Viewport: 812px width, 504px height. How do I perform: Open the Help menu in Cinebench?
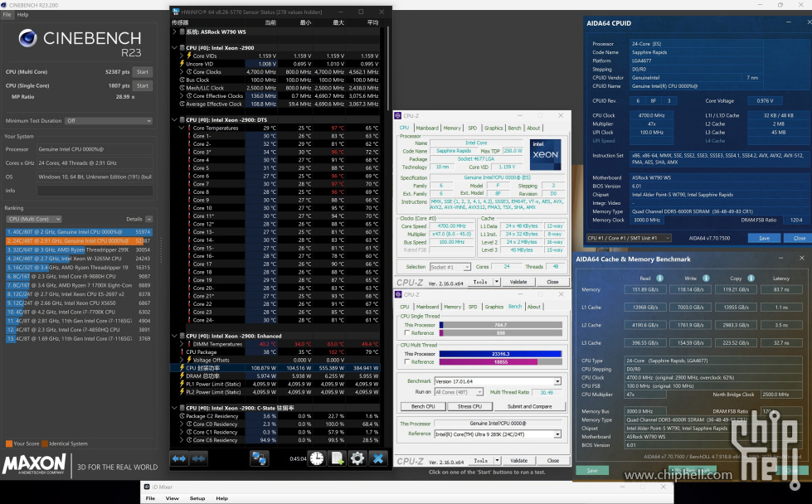(22, 14)
